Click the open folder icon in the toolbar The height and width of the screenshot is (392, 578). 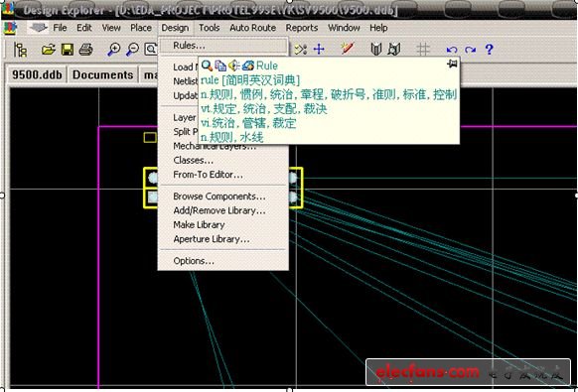coord(49,50)
